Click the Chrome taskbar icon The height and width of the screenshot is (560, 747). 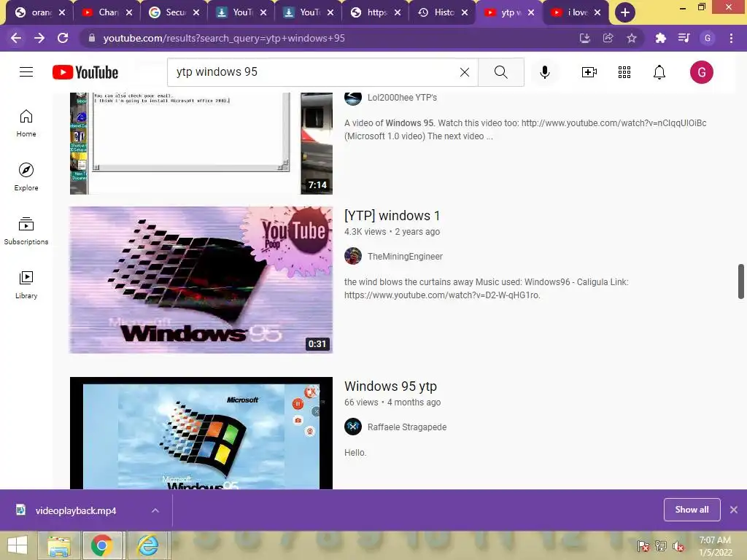tap(102, 545)
